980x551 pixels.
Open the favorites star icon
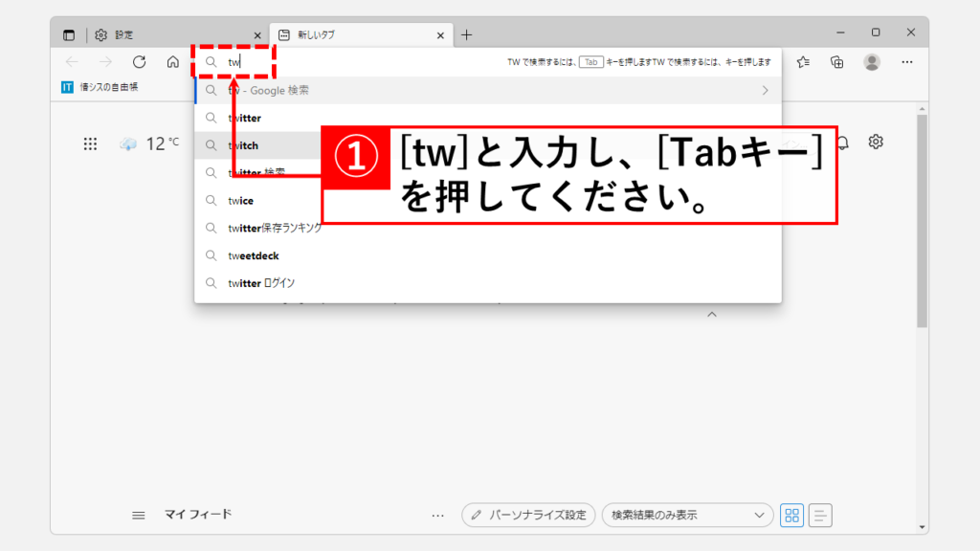pyautogui.click(x=804, y=62)
